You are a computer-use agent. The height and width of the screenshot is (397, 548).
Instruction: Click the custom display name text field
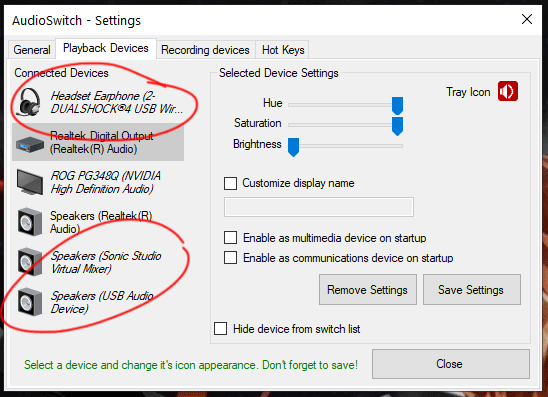(319, 207)
